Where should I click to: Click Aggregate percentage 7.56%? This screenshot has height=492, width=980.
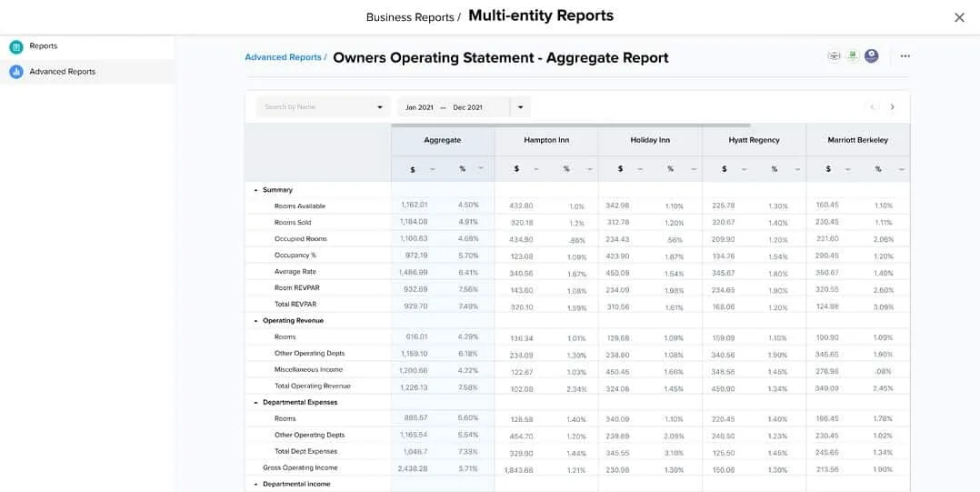point(468,289)
